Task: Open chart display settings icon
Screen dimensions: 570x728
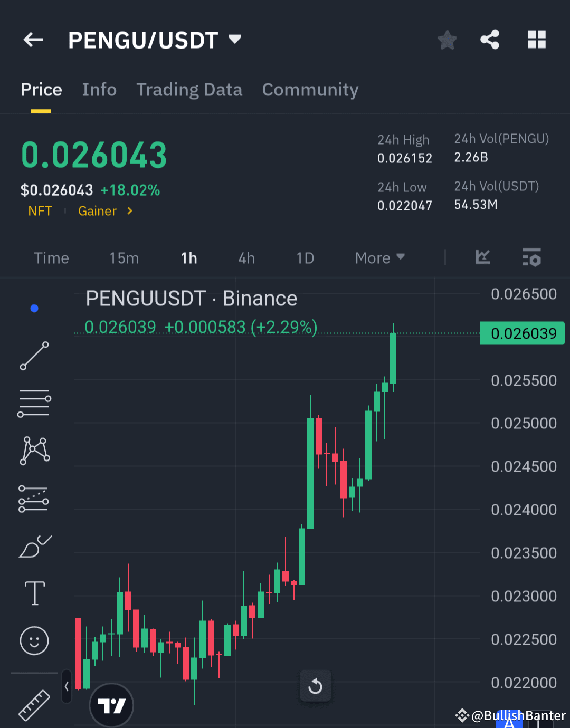Action: [531, 258]
